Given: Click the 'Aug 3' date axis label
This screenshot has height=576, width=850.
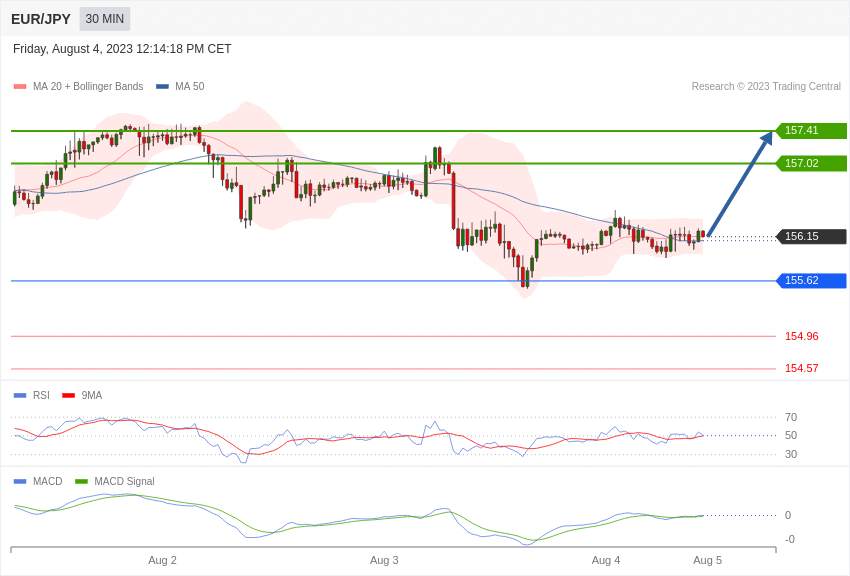Looking at the screenshot, I should pyautogui.click(x=384, y=560).
